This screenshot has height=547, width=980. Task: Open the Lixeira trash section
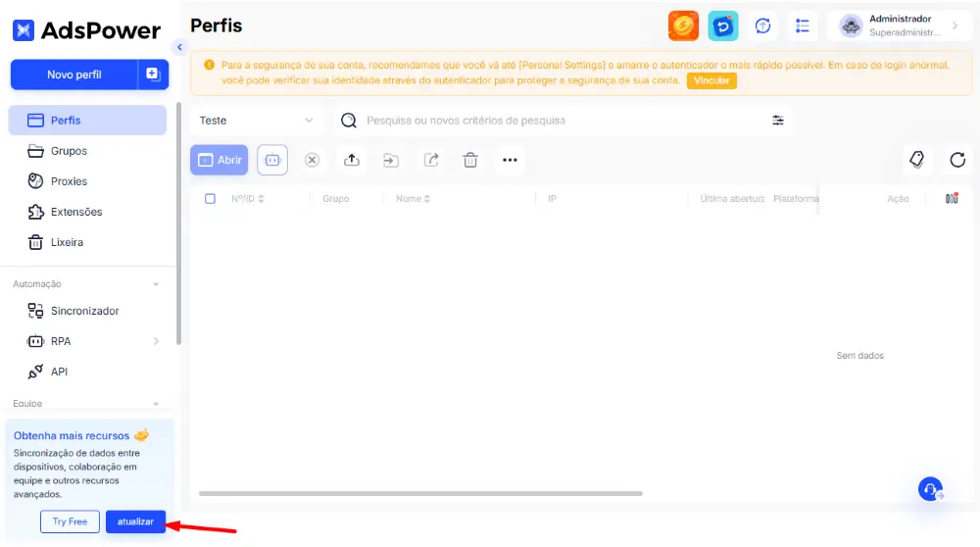(x=87, y=242)
